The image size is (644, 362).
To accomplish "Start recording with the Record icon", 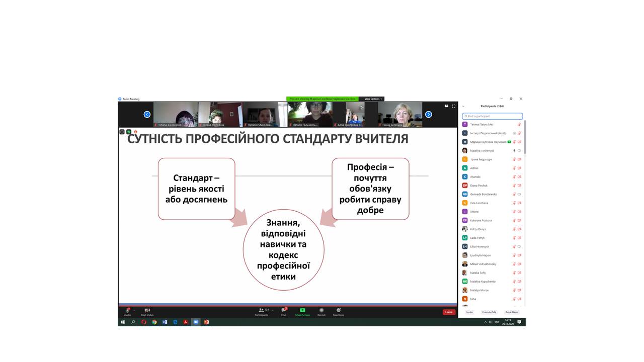I will pyautogui.click(x=321, y=310).
